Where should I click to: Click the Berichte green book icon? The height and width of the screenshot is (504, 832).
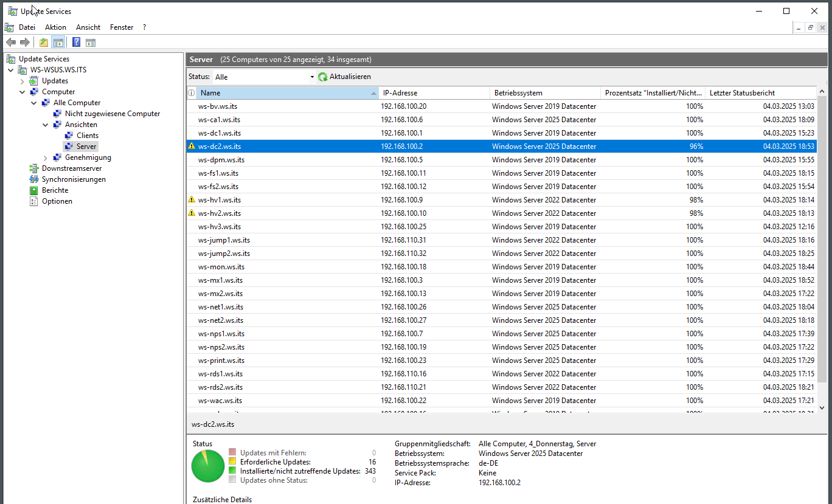(x=35, y=190)
